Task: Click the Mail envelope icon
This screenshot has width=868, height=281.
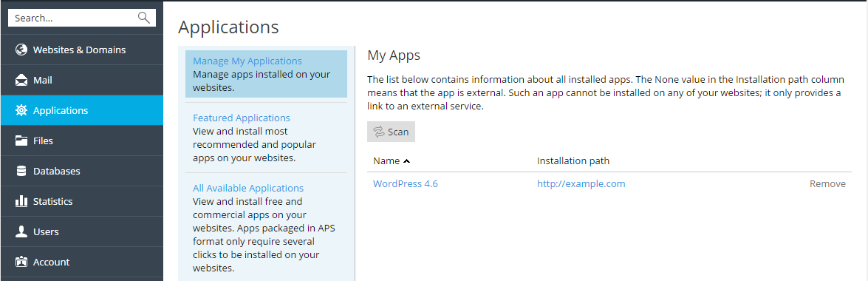Action: coord(21,81)
